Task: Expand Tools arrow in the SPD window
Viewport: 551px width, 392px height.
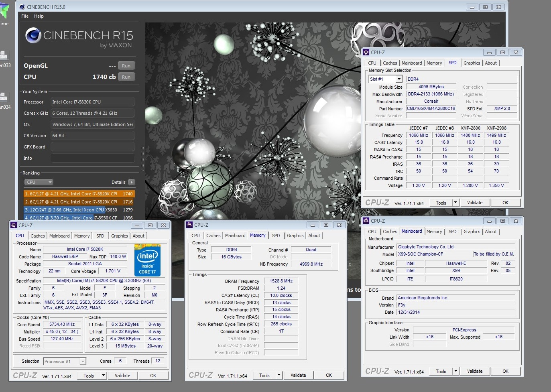Action: click(x=455, y=203)
